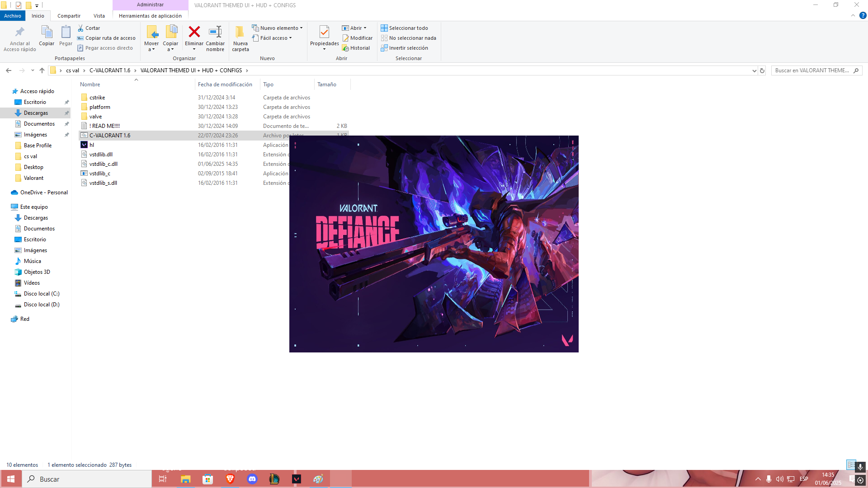868x488 pixels.
Task: Click the Buscar en VALORANT THEME search field
Action: coord(811,70)
